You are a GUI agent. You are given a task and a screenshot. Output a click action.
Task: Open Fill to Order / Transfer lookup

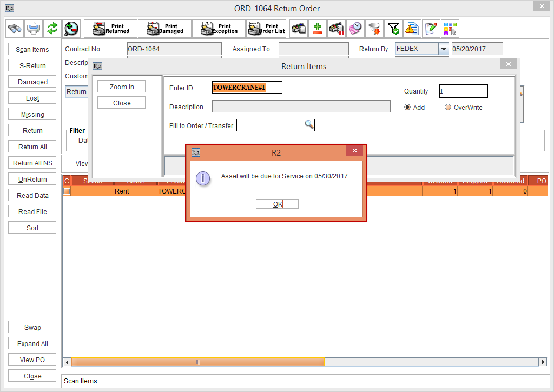pos(309,125)
